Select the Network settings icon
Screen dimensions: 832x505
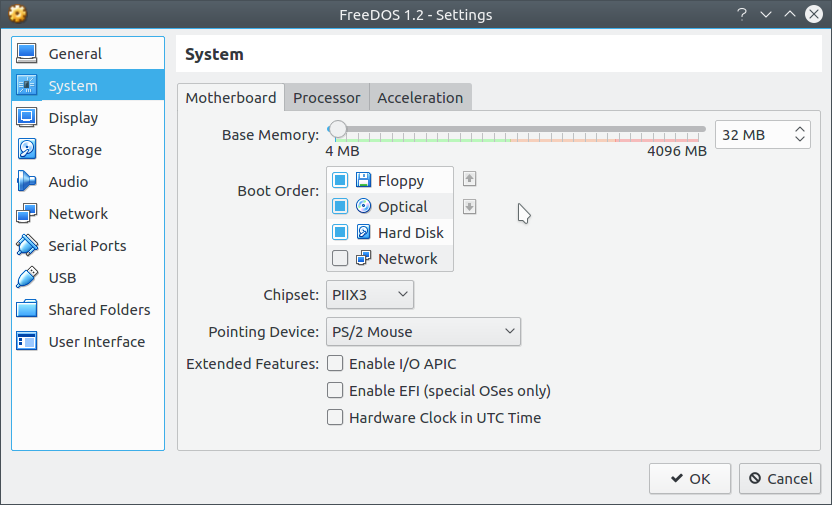click(27, 214)
